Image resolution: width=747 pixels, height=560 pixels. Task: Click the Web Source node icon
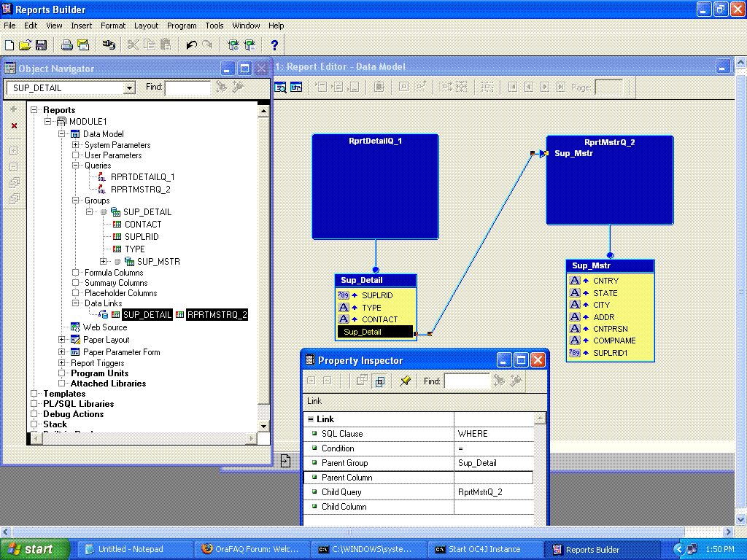pos(75,327)
